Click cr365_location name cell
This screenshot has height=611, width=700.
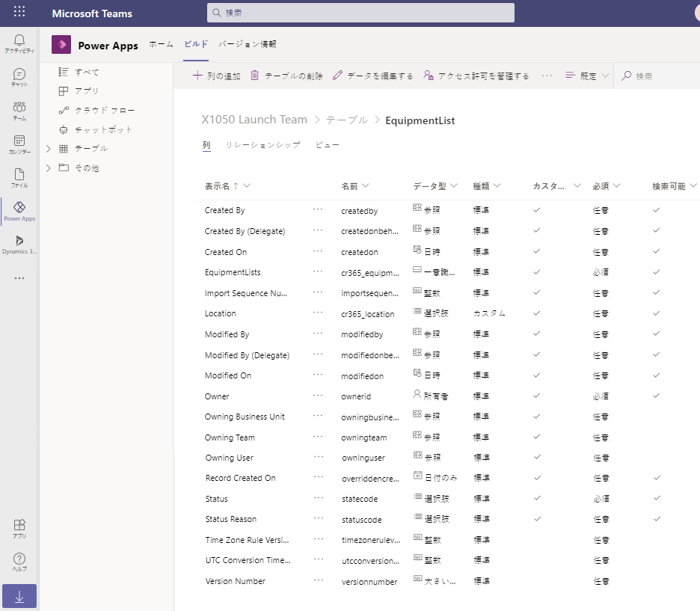tap(368, 314)
